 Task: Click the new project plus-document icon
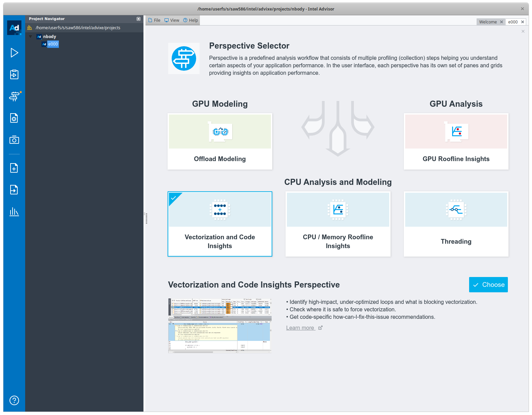pos(14,168)
